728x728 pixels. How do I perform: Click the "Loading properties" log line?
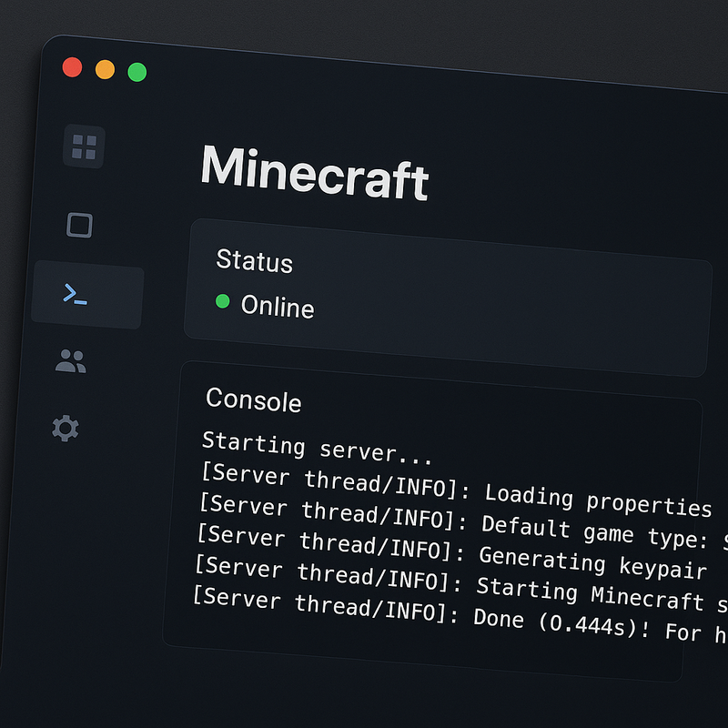(x=456, y=490)
